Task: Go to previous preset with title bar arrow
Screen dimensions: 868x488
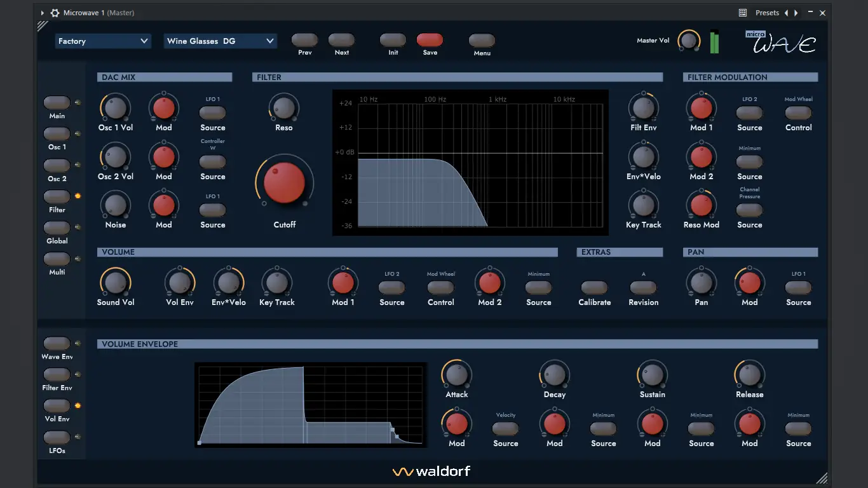Action: [x=786, y=13]
